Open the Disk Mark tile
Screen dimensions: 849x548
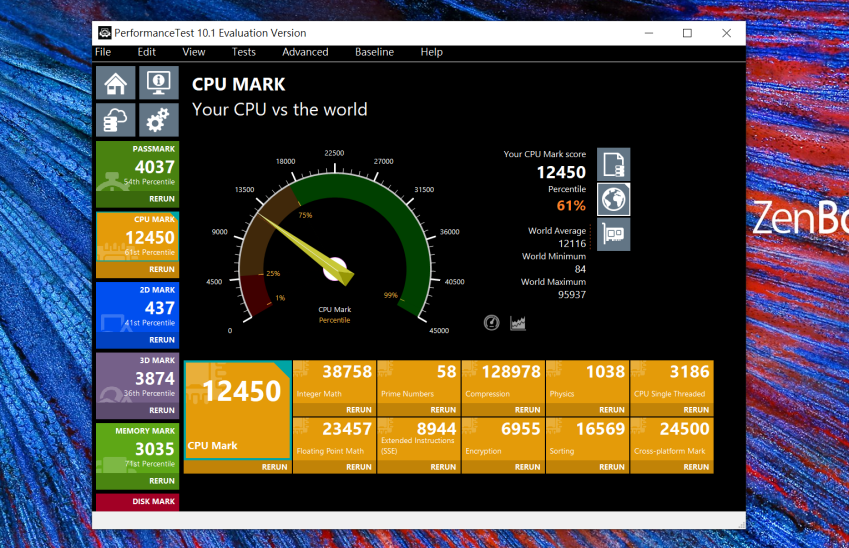pyautogui.click(x=138, y=501)
